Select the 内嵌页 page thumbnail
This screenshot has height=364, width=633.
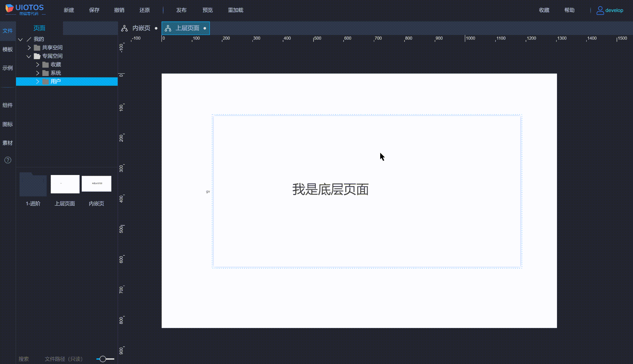point(96,184)
